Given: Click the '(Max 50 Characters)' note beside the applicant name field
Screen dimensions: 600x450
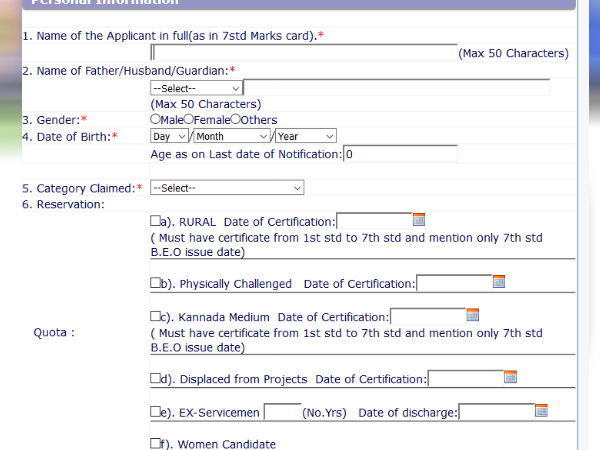Looking at the screenshot, I should 514,53.
